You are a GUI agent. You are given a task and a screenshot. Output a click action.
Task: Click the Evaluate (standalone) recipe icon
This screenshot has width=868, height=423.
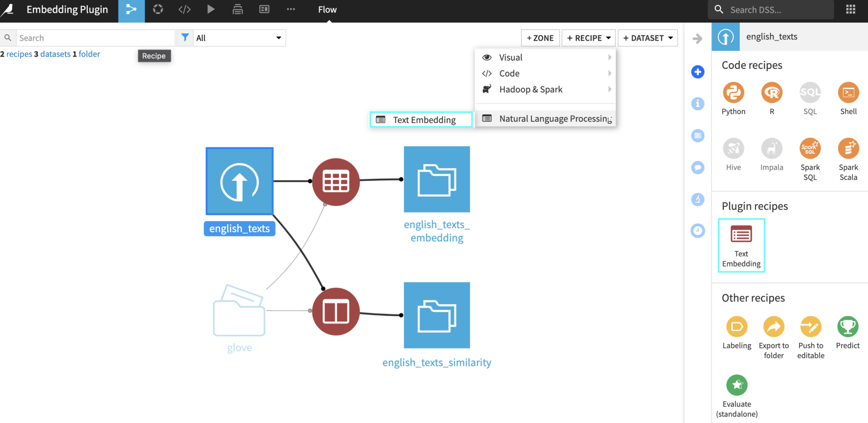[x=736, y=385]
